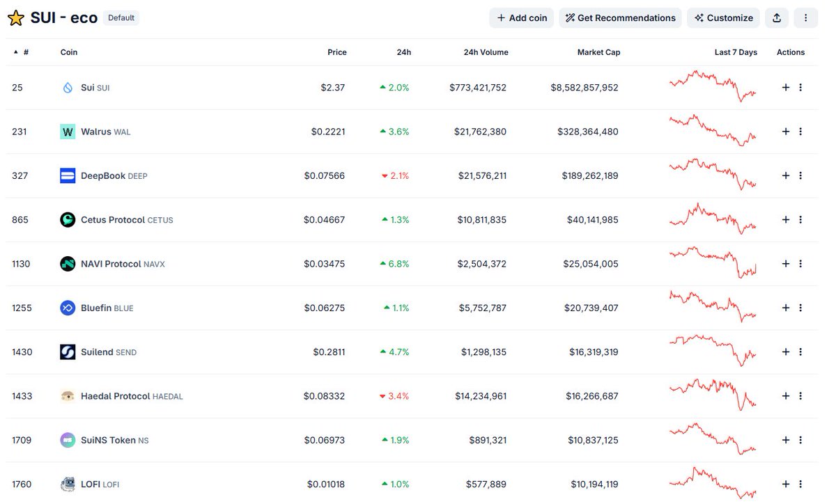Sort table by Price column
836x504 pixels.
click(337, 52)
